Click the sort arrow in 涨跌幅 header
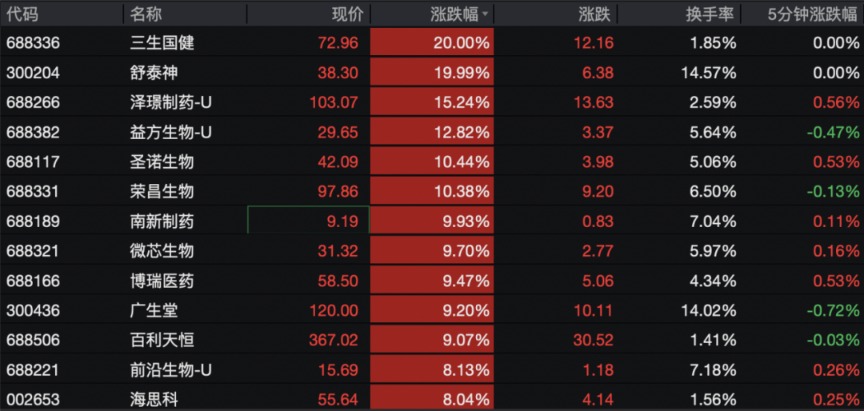The height and width of the screenshot is (411, 864). click(486, 15)
